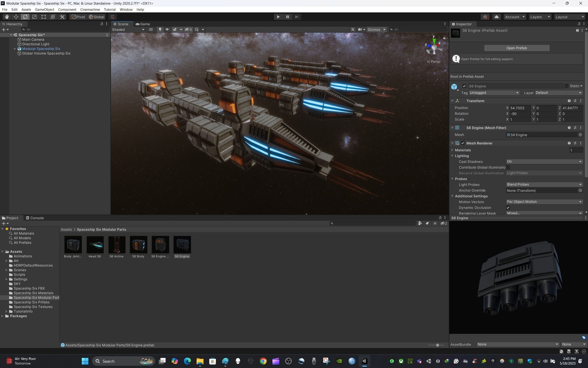The height and width of the screenshot is (368, 588).
Task: Open the Cinemachine menu
Action: point(90,9)
